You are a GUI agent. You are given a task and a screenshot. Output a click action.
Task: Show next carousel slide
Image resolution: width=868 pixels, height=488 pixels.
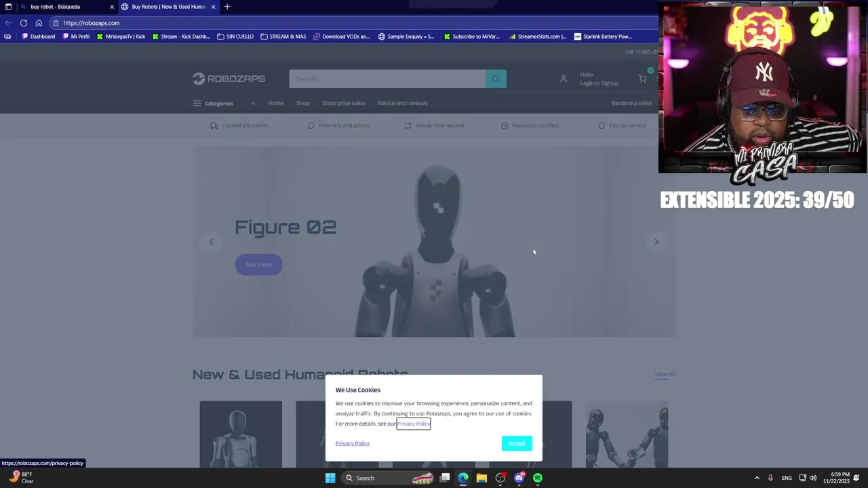(656, 242)
